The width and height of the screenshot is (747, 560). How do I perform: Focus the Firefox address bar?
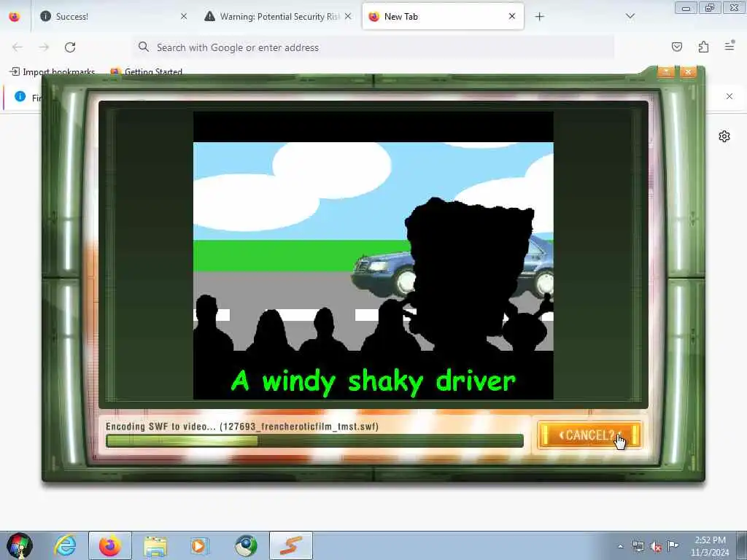(x=373, y=47)
